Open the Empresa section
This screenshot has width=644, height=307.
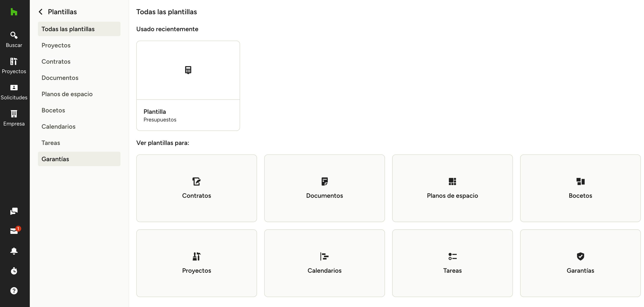[x=14, y=118]
